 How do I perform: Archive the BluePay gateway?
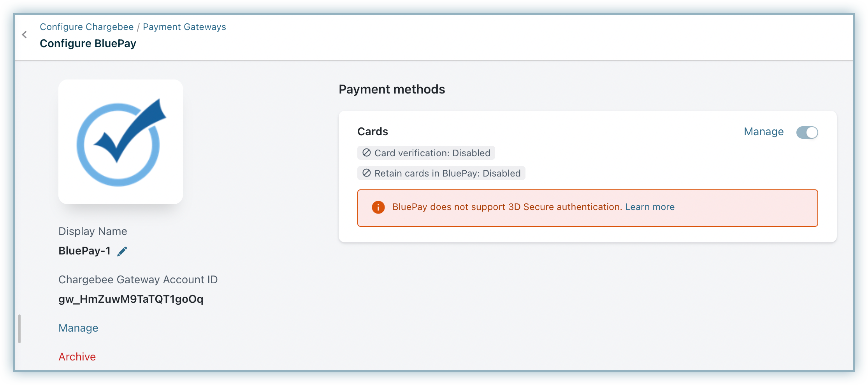77,357
